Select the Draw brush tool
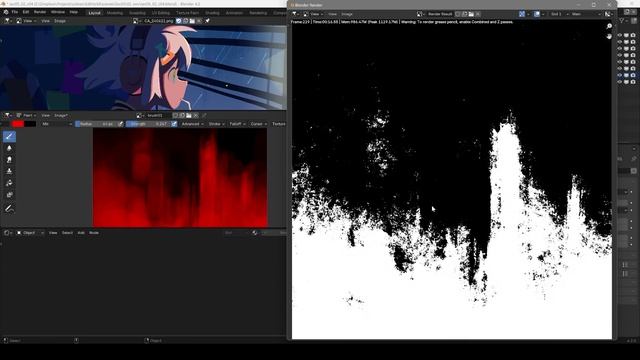This screenshot has width=640, height=360. (x=9, y=136)
